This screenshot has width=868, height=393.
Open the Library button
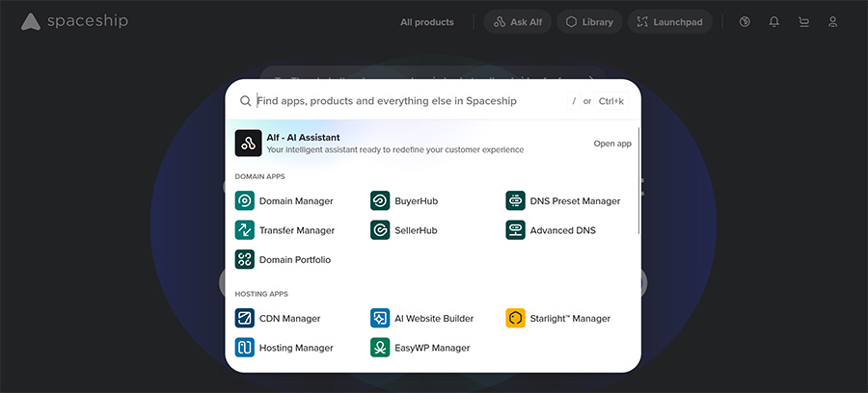pos(589,22)
